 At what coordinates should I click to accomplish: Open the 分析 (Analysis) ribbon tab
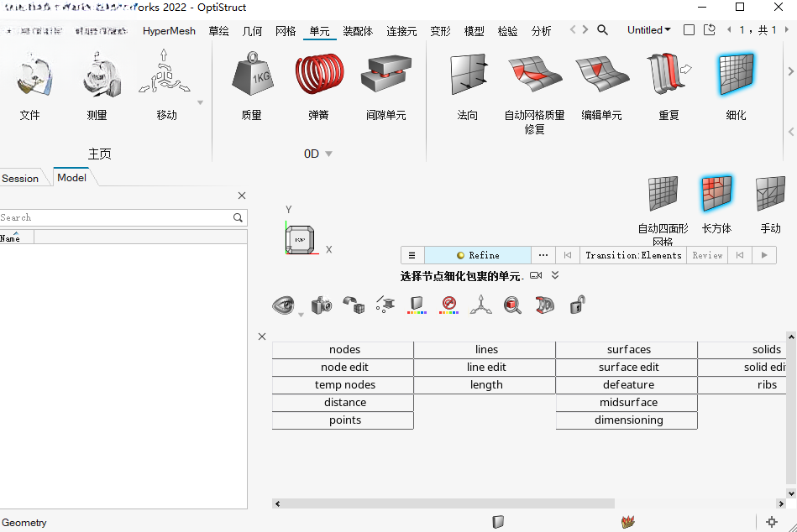click(541, 31)
